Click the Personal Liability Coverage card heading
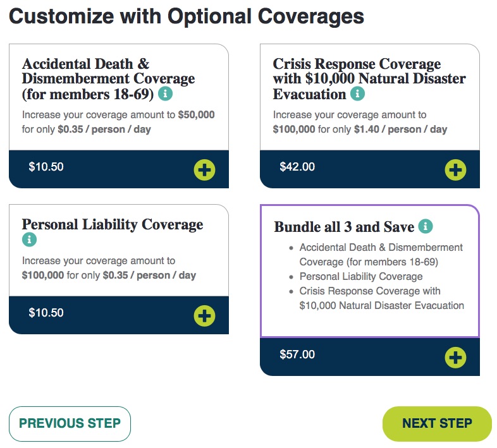The image size is (497, 448). [x=113, y=225]
